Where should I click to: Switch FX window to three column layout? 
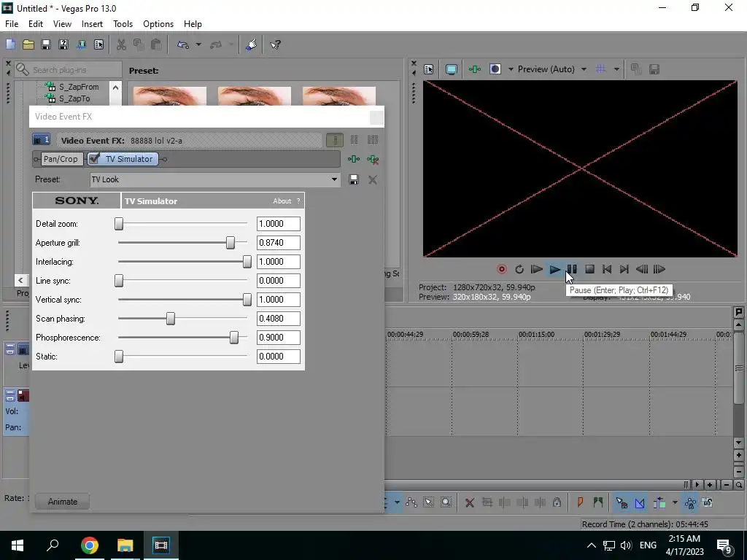pyautogui.click(x=373, y=140)
